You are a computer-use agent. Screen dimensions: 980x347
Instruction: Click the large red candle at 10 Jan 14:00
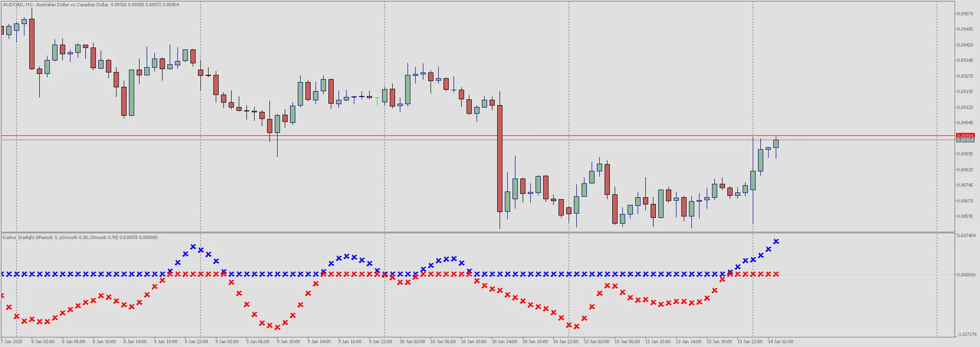tap(500, 158)
